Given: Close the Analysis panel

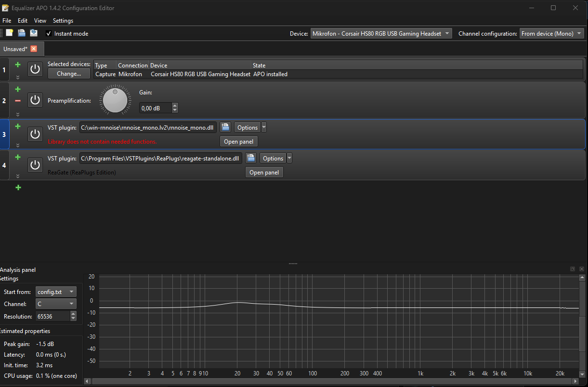Looking at the screenshot, I should pos(582,269).
